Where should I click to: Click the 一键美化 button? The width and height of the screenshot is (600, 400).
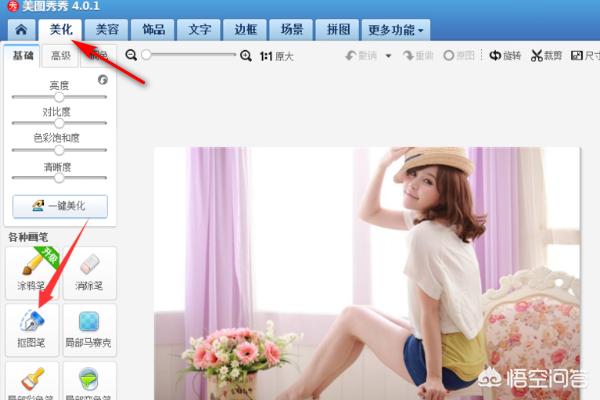(x=60, y=206)
